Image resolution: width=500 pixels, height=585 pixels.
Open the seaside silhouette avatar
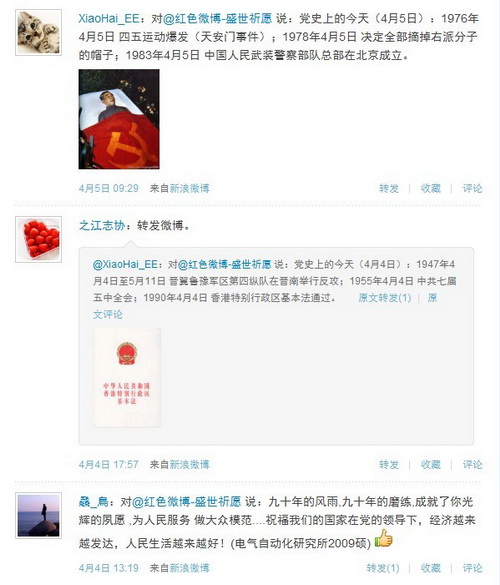pyautogui.click(x=38, y=515)
